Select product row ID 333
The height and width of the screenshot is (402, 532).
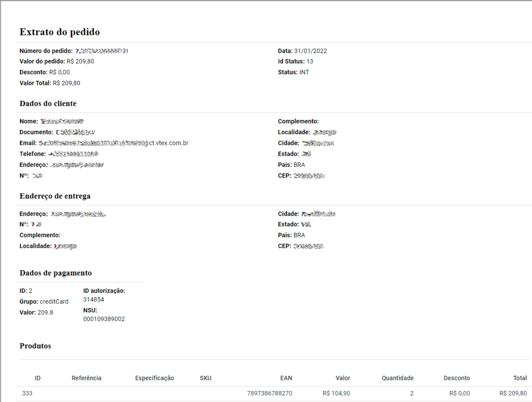(27, 394)
